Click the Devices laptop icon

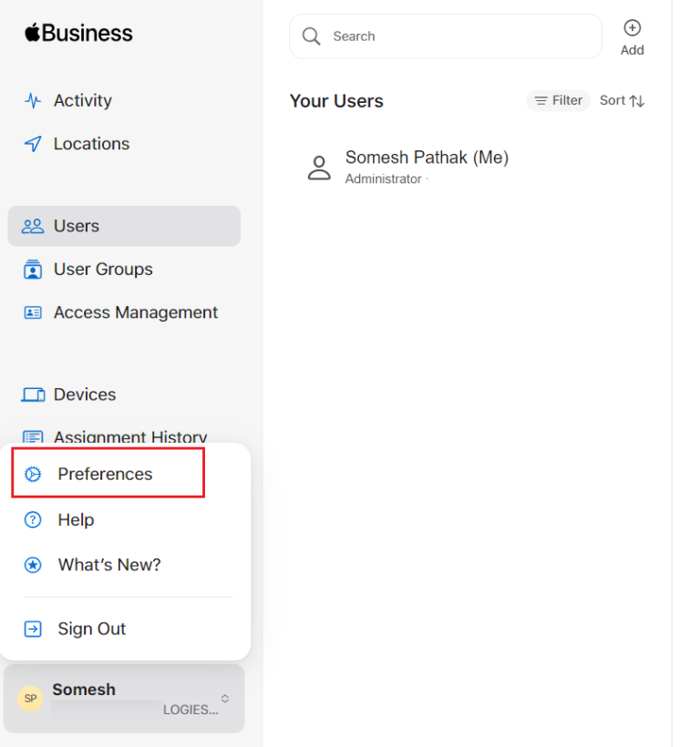[33, 395]
